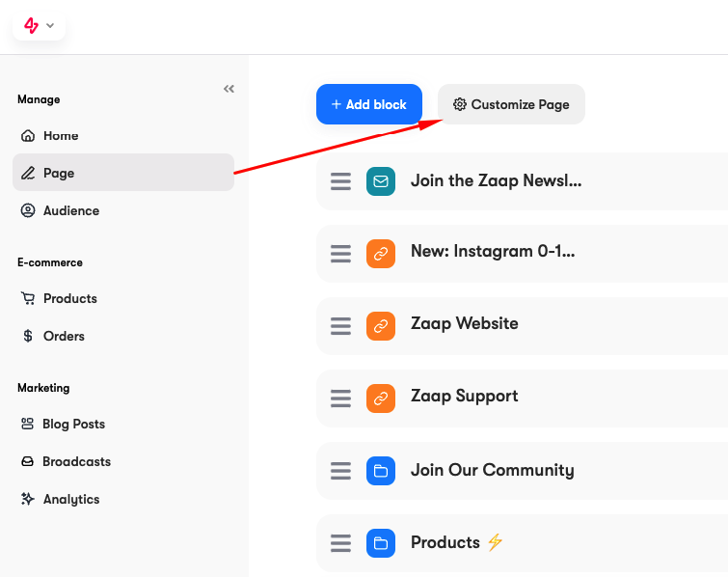Collapse the sidebar with double-chevron icon
This screenshot has width=728, height=577.
229,89
